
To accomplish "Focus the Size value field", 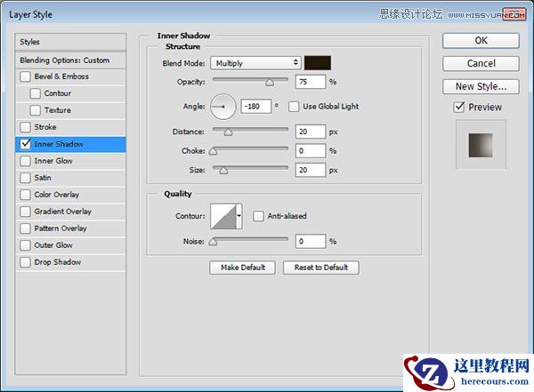I will point(311,170).
